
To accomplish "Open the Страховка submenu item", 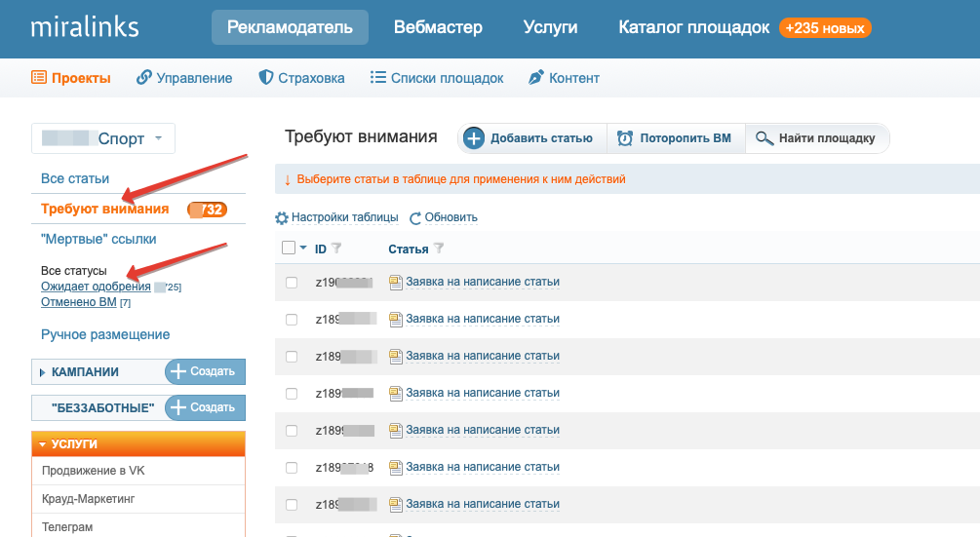I will [302, 78].
